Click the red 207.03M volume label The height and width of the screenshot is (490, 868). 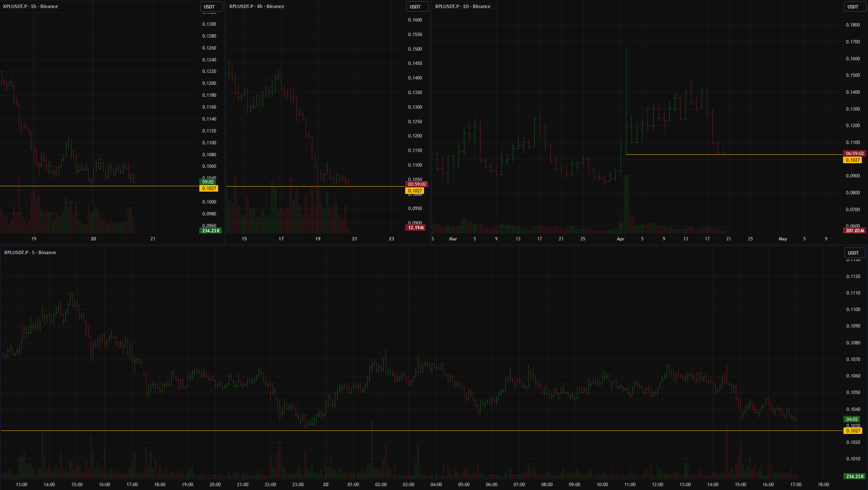[855, 231]
